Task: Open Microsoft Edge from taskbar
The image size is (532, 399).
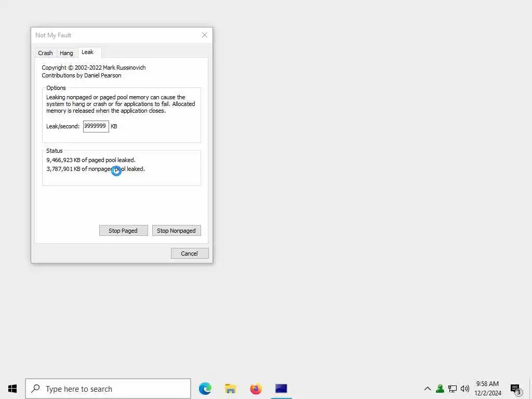Action: pos(205,389)
